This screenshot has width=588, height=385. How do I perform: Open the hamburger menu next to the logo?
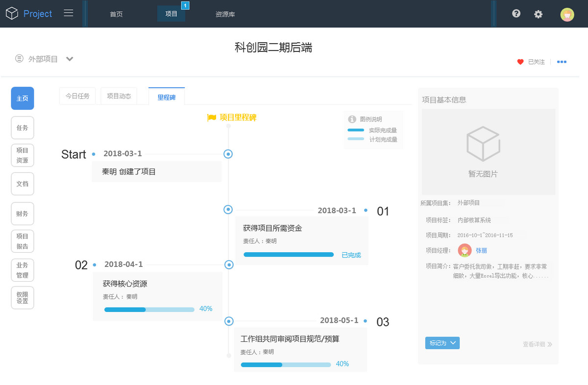(x=69, y=13)
